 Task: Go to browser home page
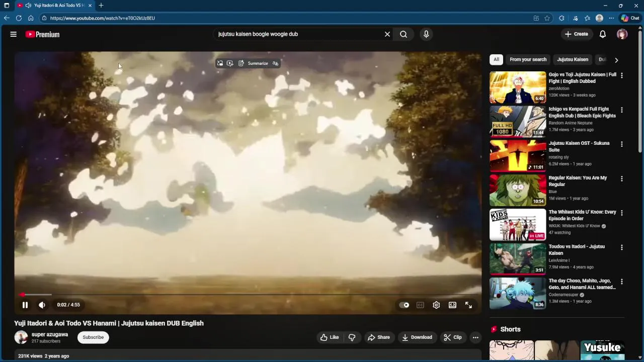point(31,18)
